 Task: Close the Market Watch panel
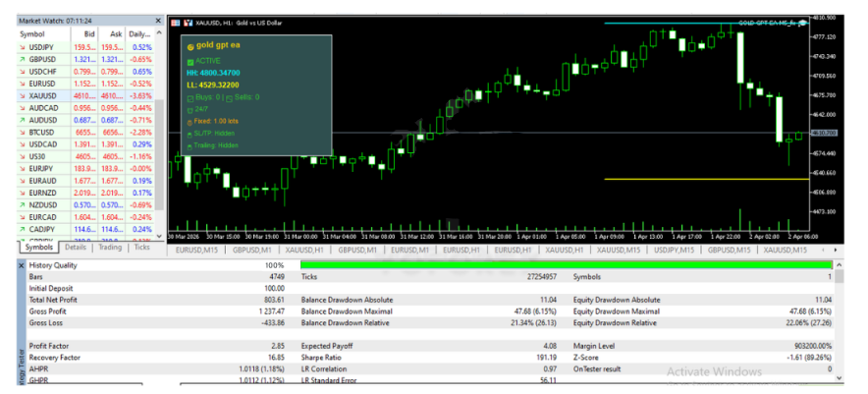[x=158, y=21]
